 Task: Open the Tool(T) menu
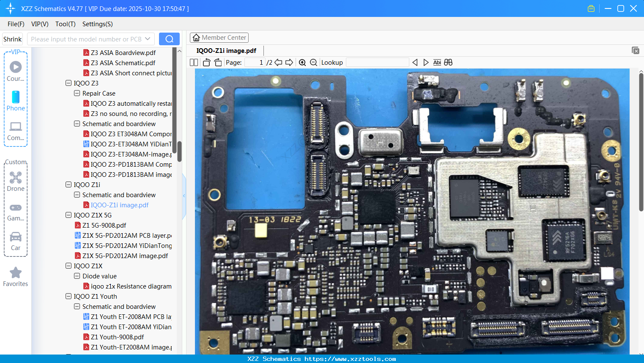(x=65, y=24)
